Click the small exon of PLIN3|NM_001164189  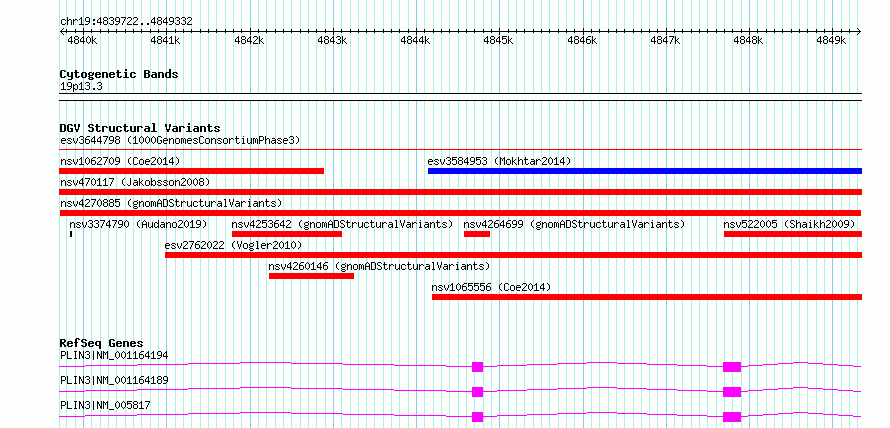477,392
